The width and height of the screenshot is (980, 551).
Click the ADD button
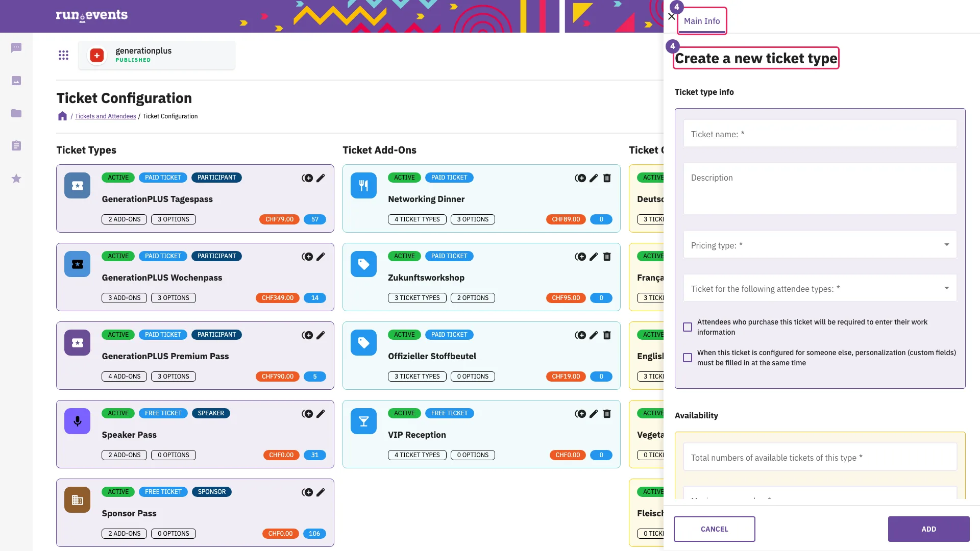[x=928, y=529]
